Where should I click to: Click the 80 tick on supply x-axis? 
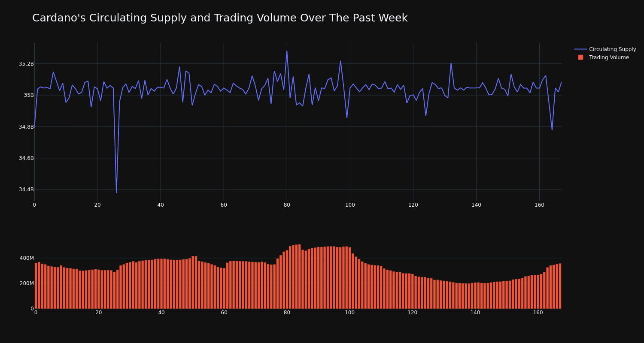pos(287,205)
